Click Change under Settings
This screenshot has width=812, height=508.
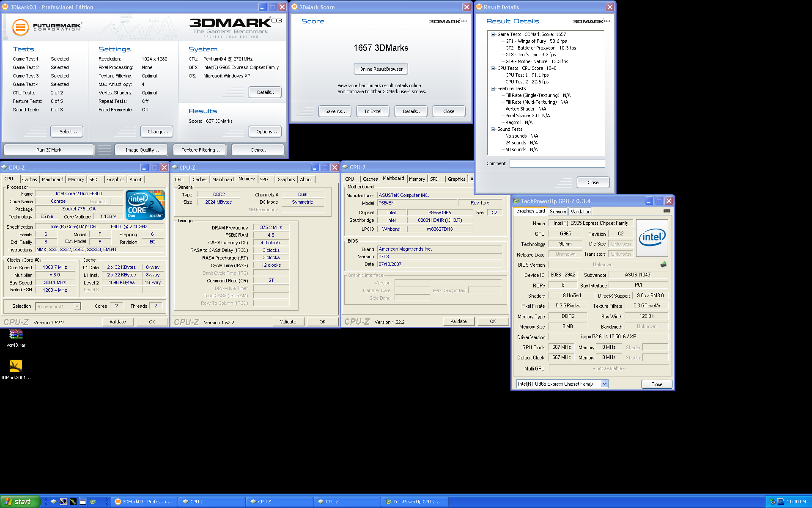pyautogui.click(x=158, y=132)
